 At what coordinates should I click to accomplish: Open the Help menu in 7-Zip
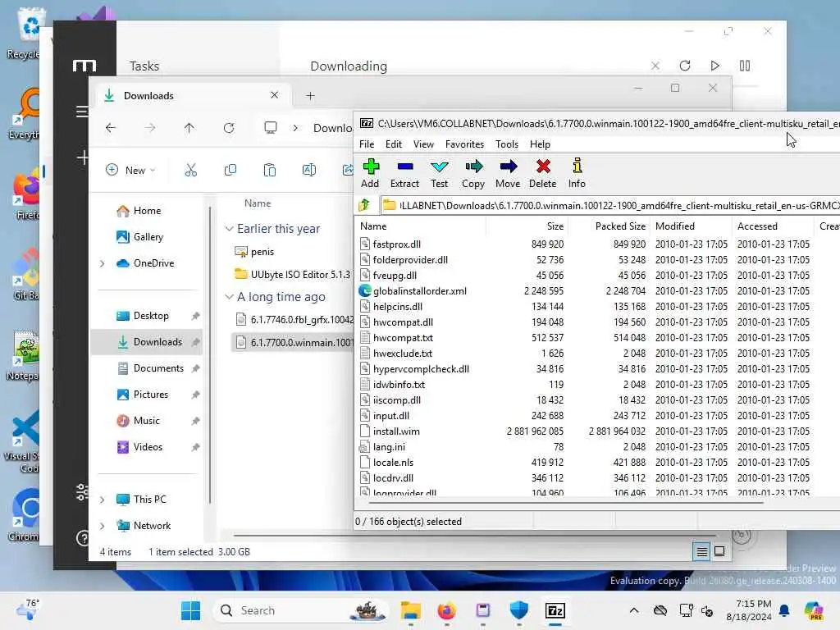pos(540,144)
